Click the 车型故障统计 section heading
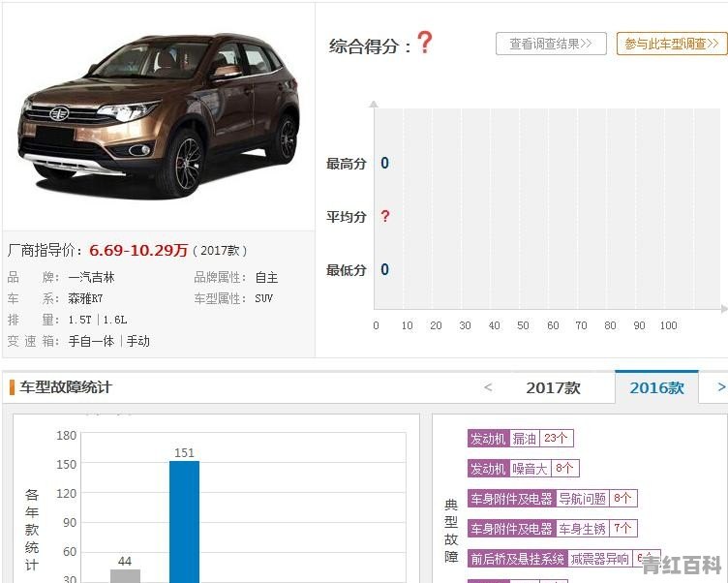This screenshot has height=583, width=728. (66, 387)
